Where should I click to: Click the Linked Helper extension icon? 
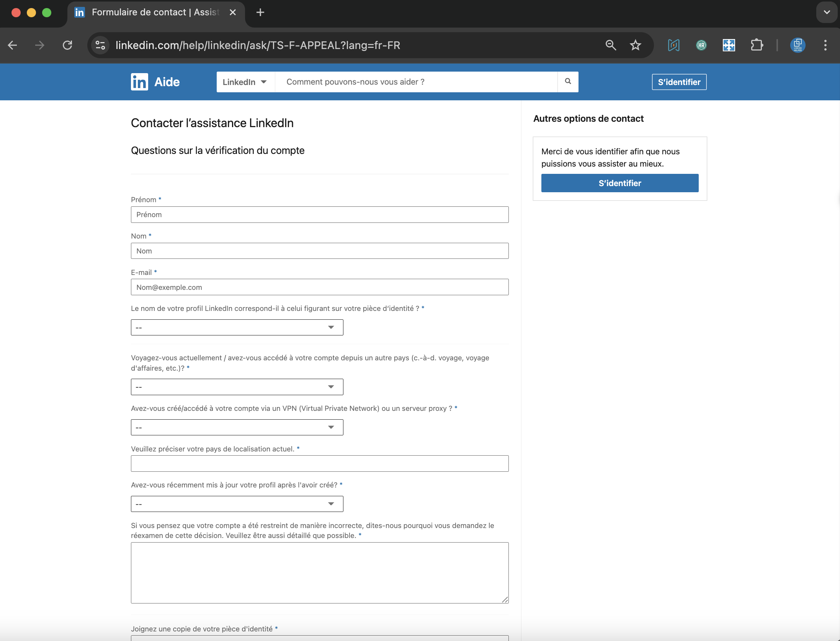pyautogui.click(x=798, y=45)
